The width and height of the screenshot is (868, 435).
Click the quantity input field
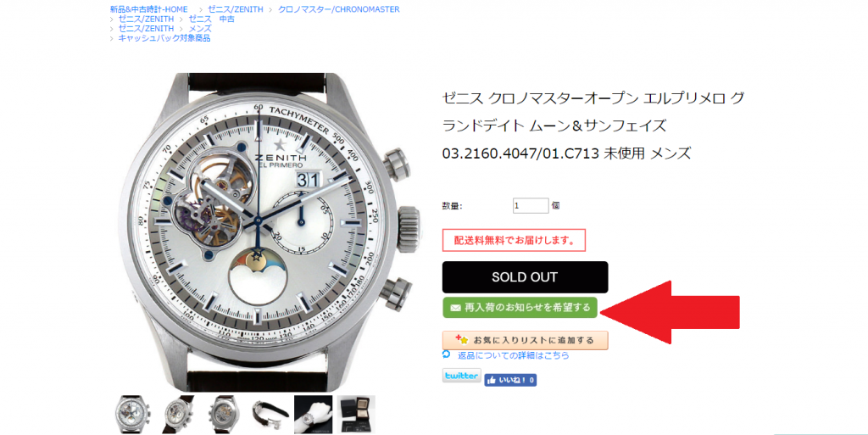(531, 206)
